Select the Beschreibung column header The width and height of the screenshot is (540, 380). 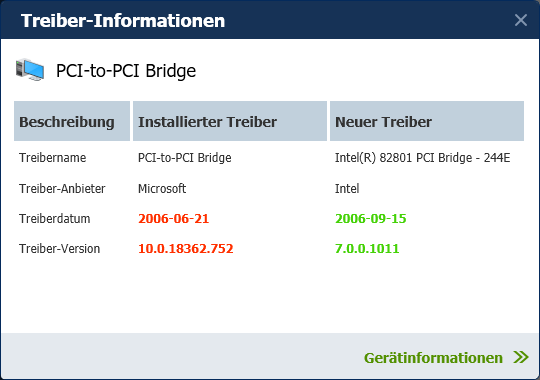(72, 121)
